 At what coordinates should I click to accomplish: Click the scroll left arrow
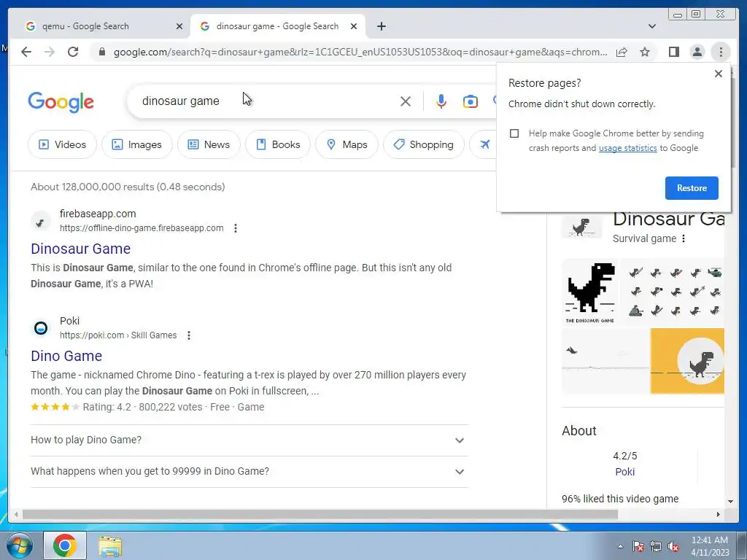click(x=16, y=514)
